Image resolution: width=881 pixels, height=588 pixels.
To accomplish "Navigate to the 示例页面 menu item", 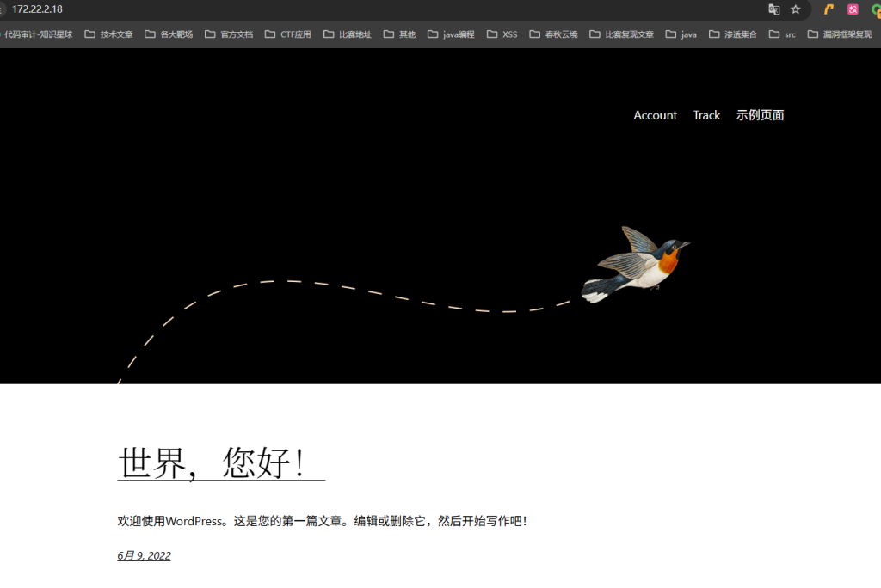I will tap(760, 115).
